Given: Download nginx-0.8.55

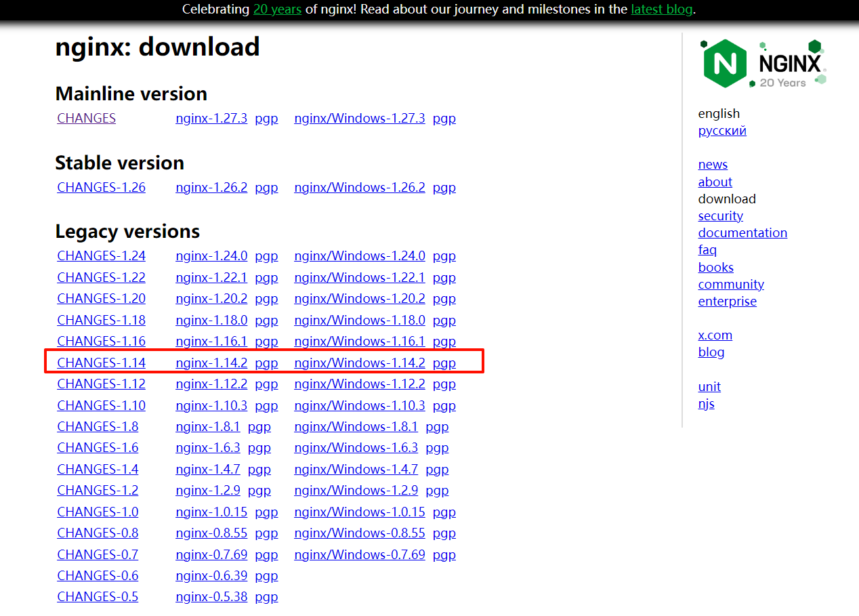Looking at the screenshot, I should (211, 533).
